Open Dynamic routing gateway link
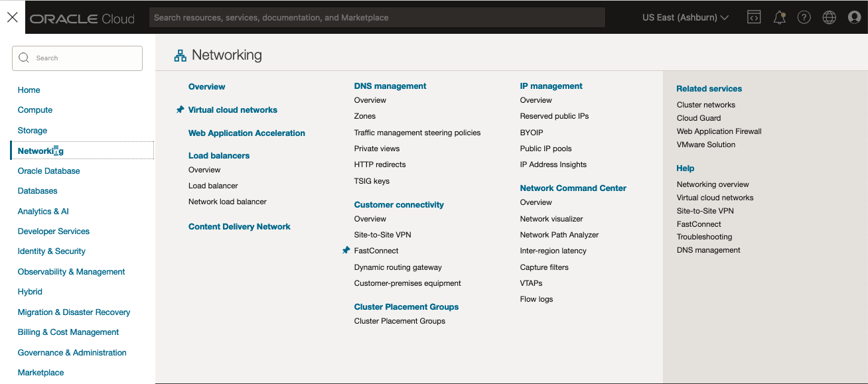868x384 pixels. [398, 267]
